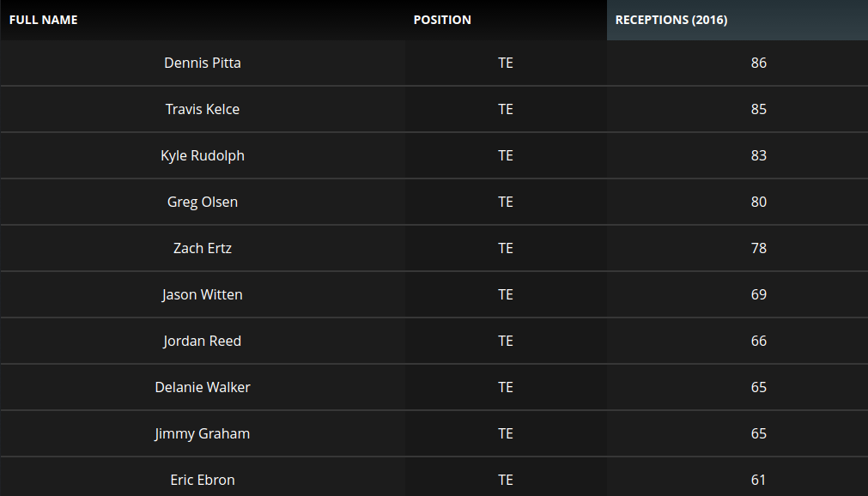Click Eric Ebron's TE position cell
This screenshot has height=496, width=868.
click(x=506, y=480)
